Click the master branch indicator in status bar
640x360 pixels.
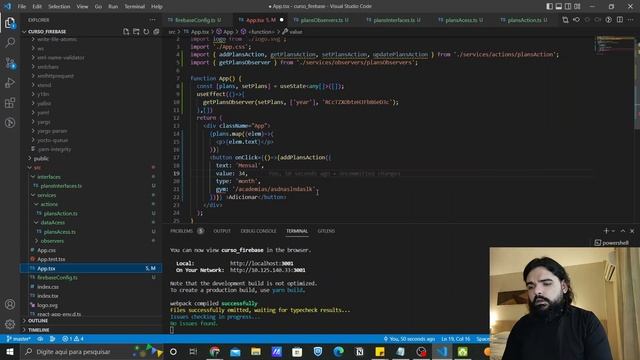(19, 339)
